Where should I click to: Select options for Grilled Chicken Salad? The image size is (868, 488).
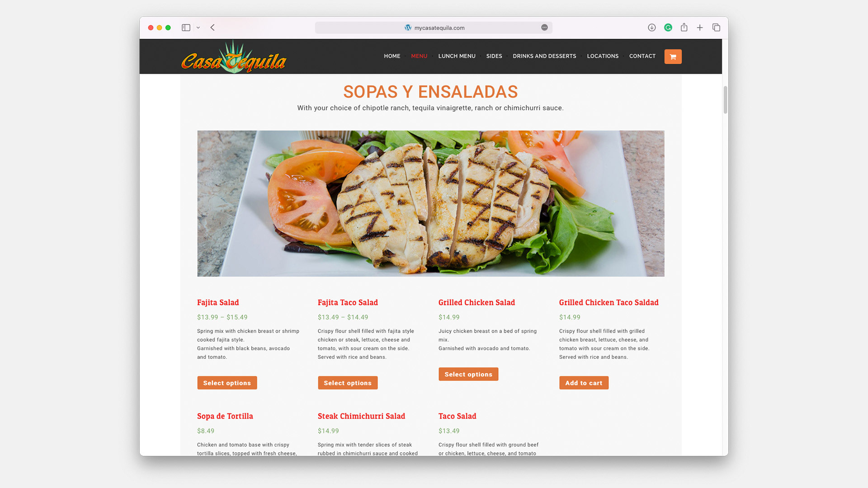click(x=468, y=374)
